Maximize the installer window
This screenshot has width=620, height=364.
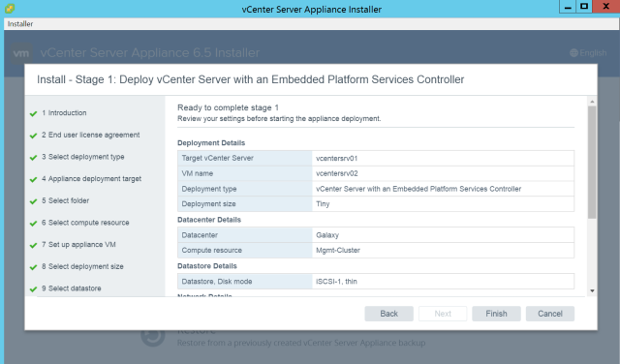pos(584,7)
